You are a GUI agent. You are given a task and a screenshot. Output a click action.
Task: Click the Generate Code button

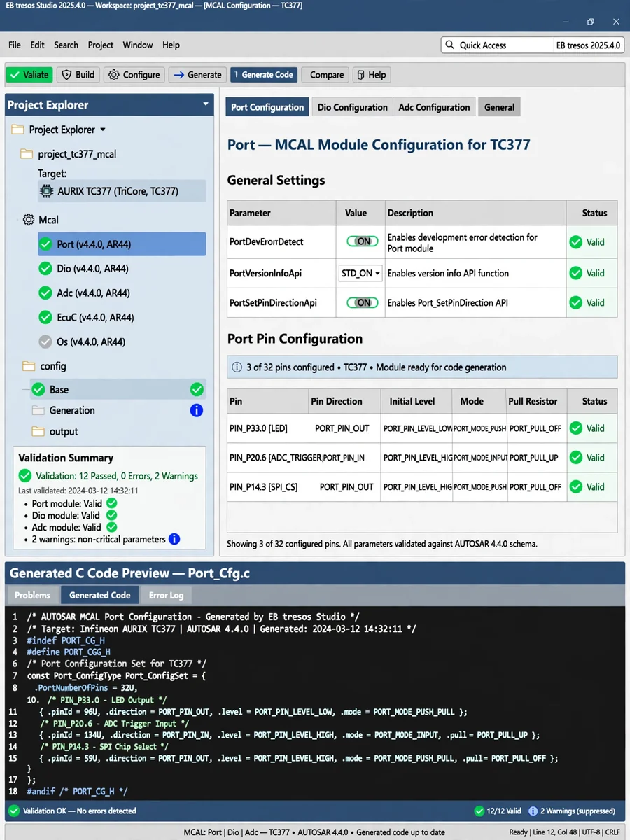pyautogui.click(x=264, y=75)
